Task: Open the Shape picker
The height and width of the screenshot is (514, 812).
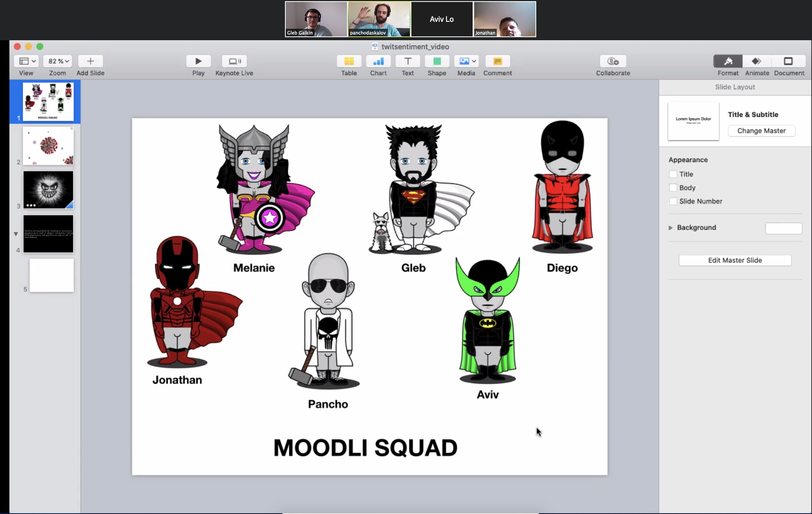Action: 437,61
